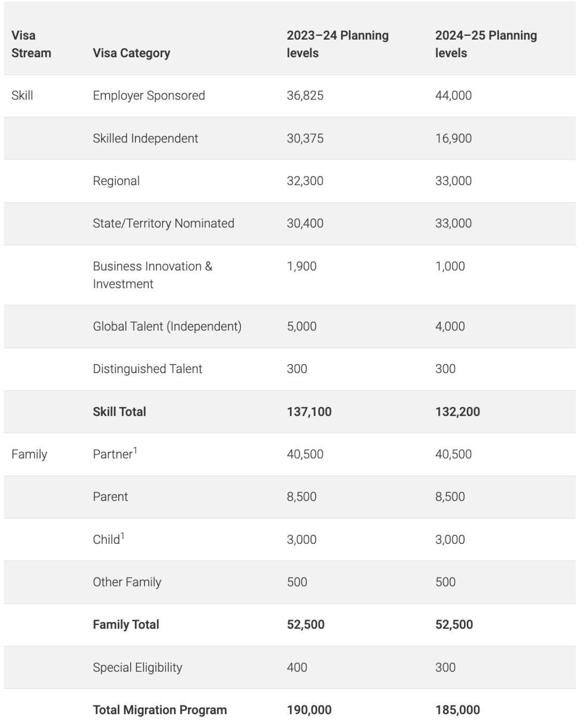Click the Visa Category column header

click(x=131, y=53)
